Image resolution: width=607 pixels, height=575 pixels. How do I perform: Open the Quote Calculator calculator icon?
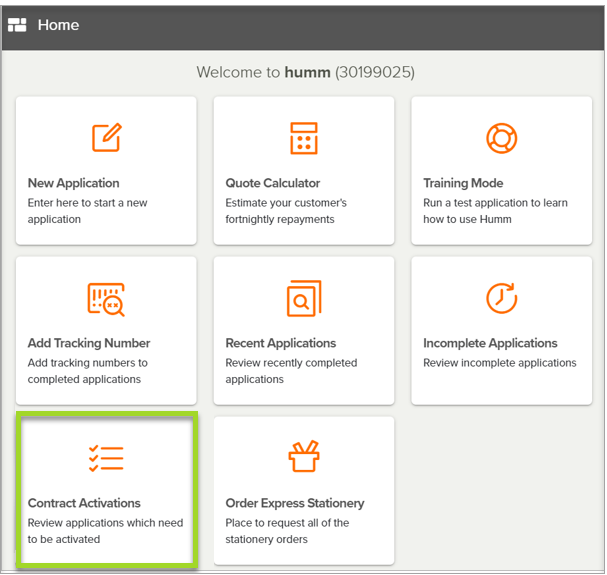[304, 138]
